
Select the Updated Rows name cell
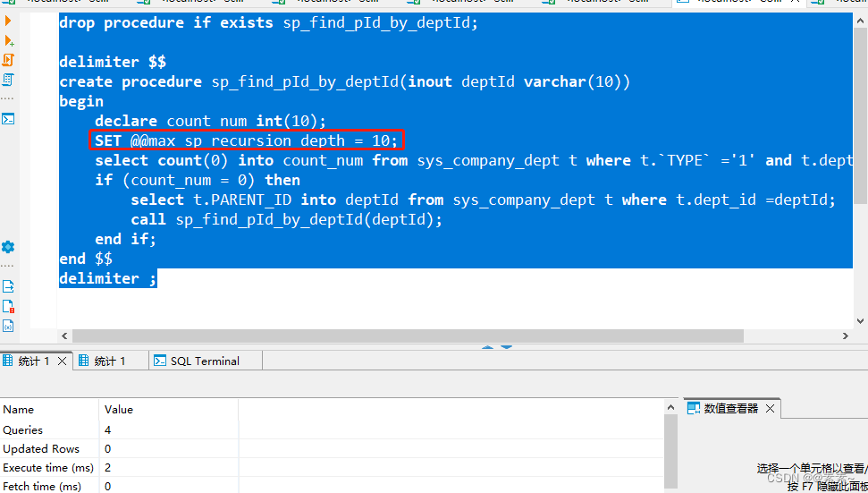click(49, 448)
